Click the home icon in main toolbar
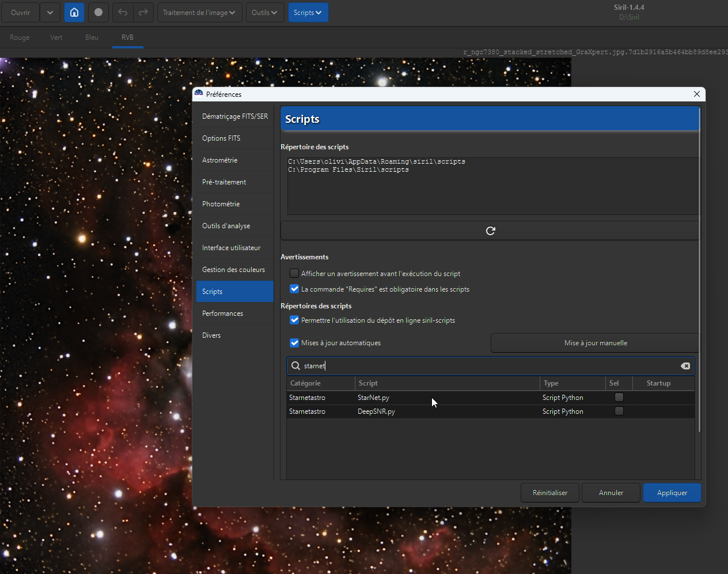This screenshot has width=728, height=574. 74,12
